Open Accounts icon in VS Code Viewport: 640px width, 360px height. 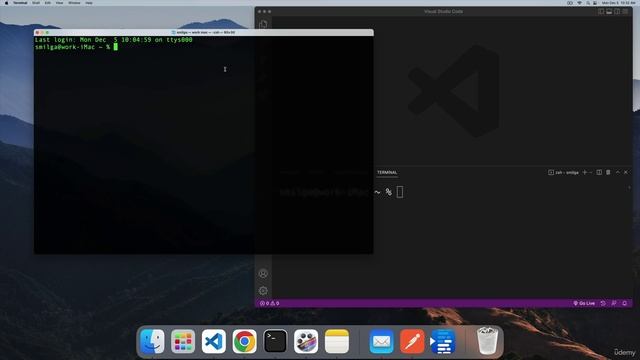[263, 273]
